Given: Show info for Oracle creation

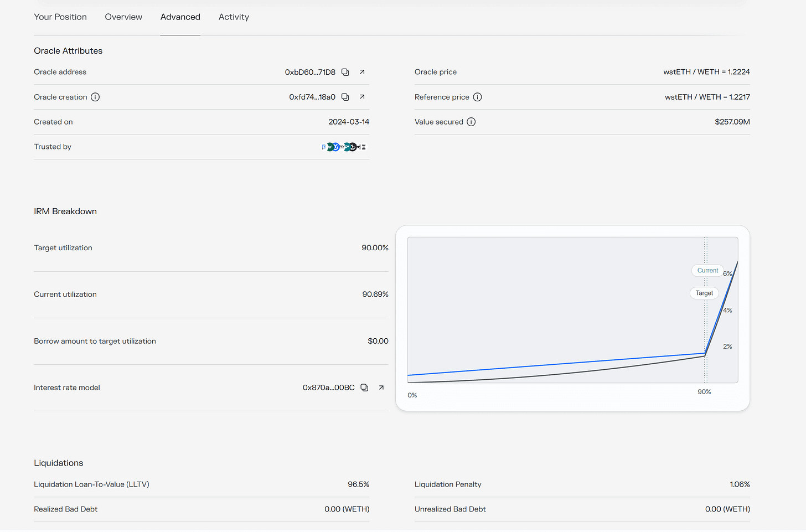Looking at the screenshot, I should pyautogui.click(x=95, y=97).
